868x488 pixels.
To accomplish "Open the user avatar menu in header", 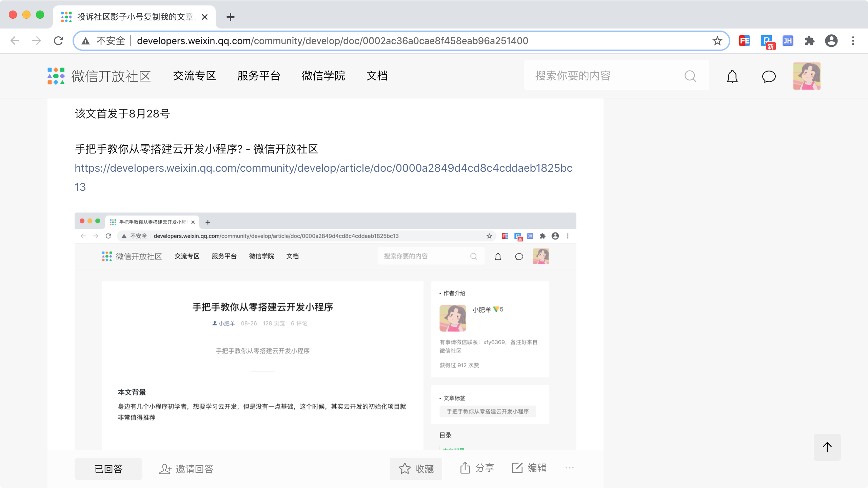I will coord(807,76).
